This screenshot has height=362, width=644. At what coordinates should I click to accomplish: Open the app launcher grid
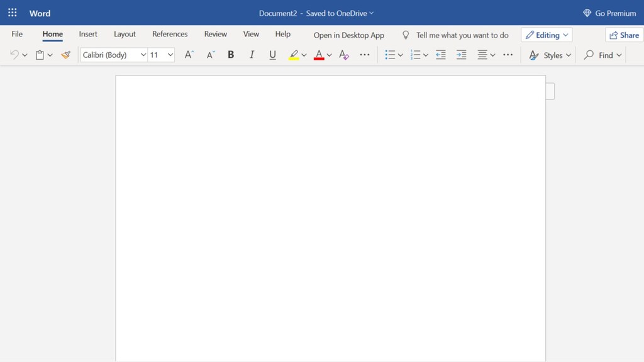[x=13, y=13]
